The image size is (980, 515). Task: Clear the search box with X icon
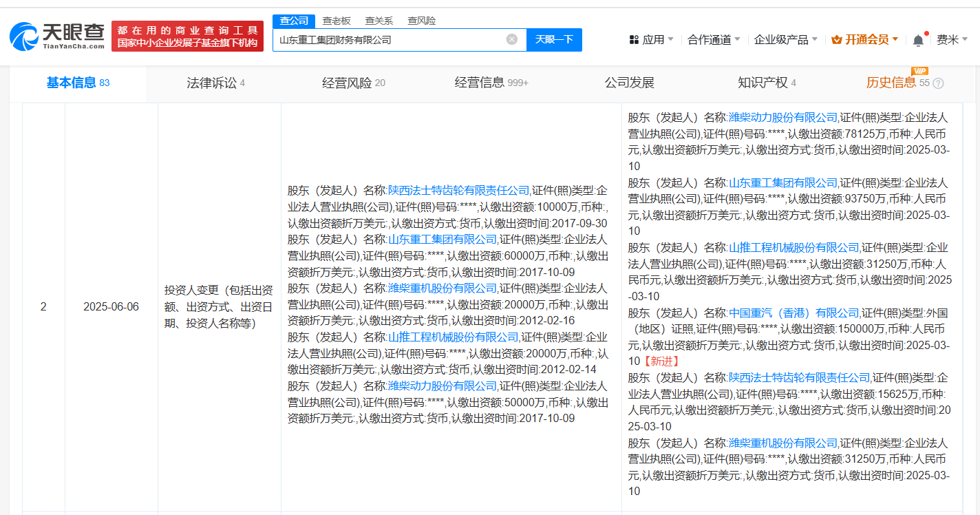click(x=512, y=39)
